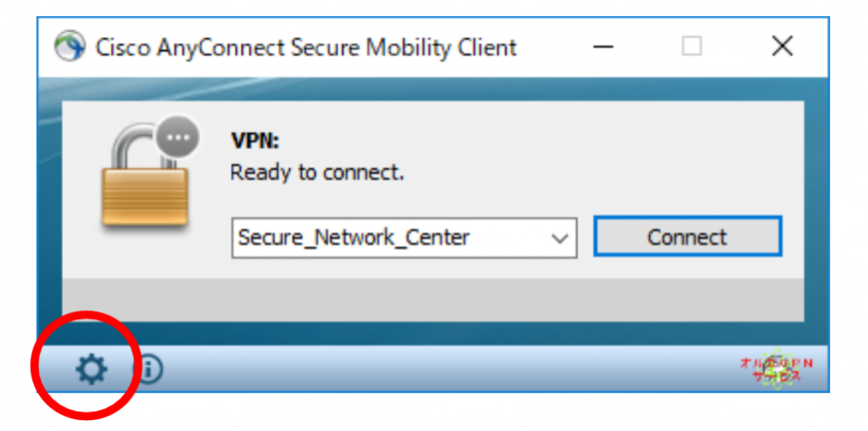
Task: Click the Connect button
Action: pyautogui.click(x=687, y=237)
